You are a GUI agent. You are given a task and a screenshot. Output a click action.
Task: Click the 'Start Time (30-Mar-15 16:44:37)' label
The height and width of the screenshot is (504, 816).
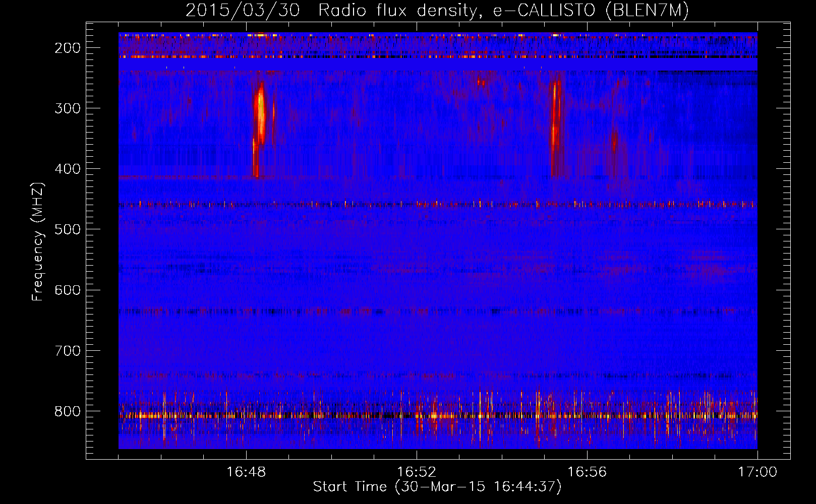point(437,487)
